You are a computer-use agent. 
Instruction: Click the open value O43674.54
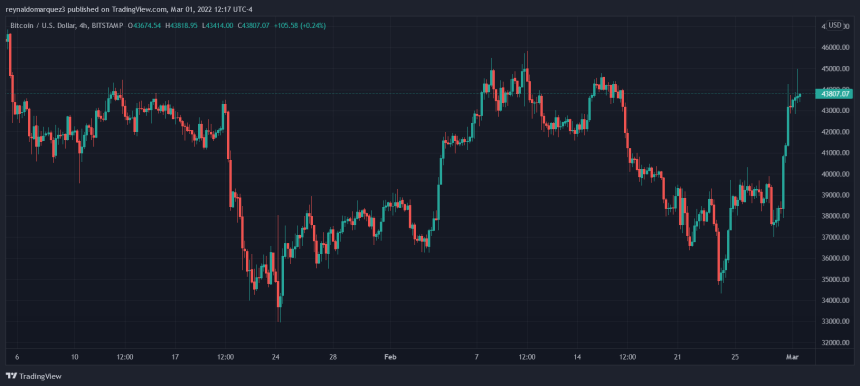click(144, 26)
